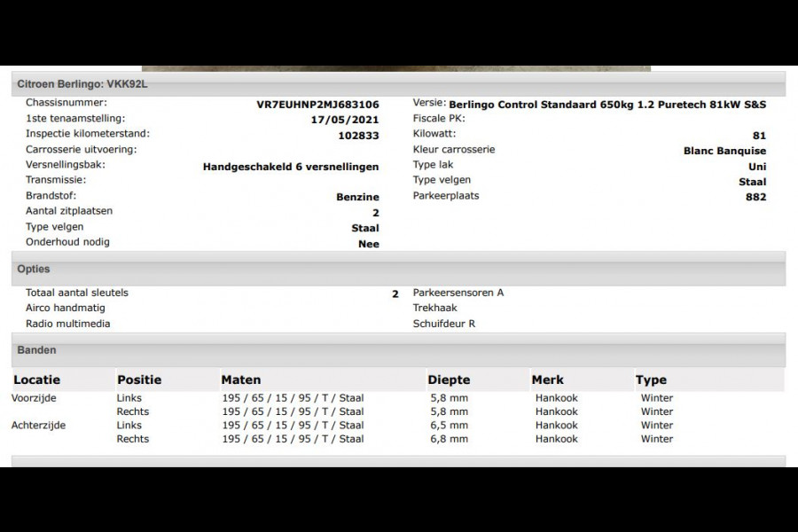Click the Merk column header
The image size is (798, 532).
(548, 379)
